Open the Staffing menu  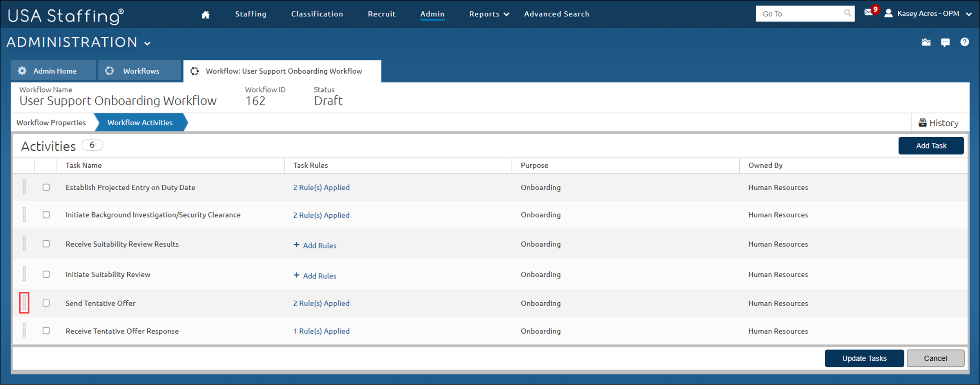[250, 14]
